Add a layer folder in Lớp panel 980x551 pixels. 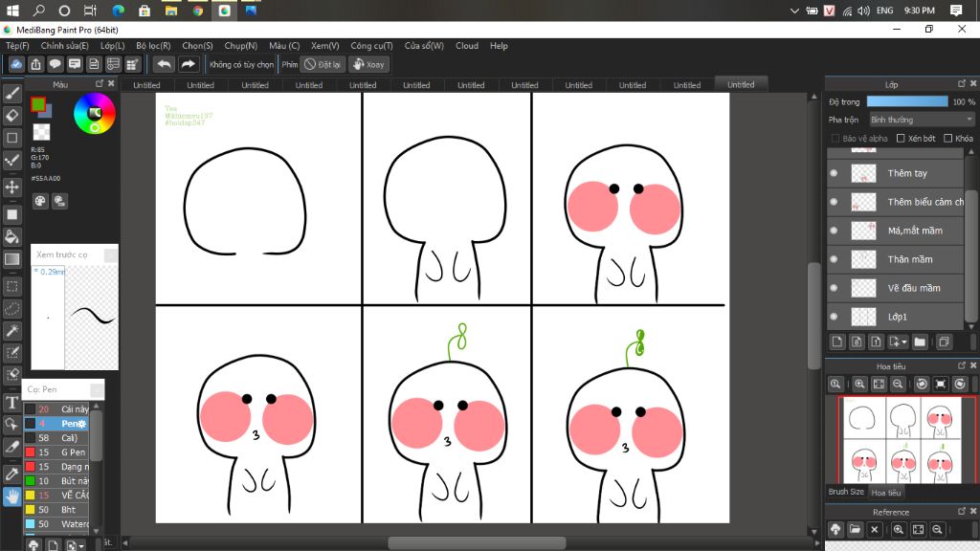920,342
